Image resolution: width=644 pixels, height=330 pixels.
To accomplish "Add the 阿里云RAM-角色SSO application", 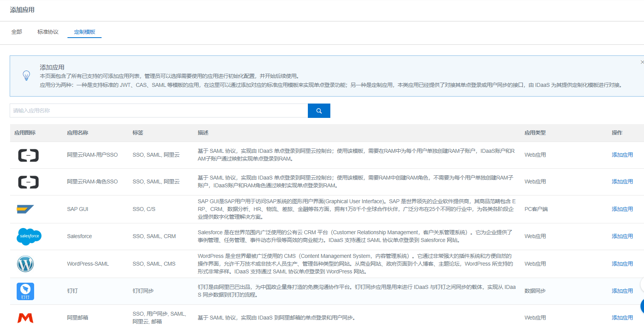I will click(x=622, y=181).
